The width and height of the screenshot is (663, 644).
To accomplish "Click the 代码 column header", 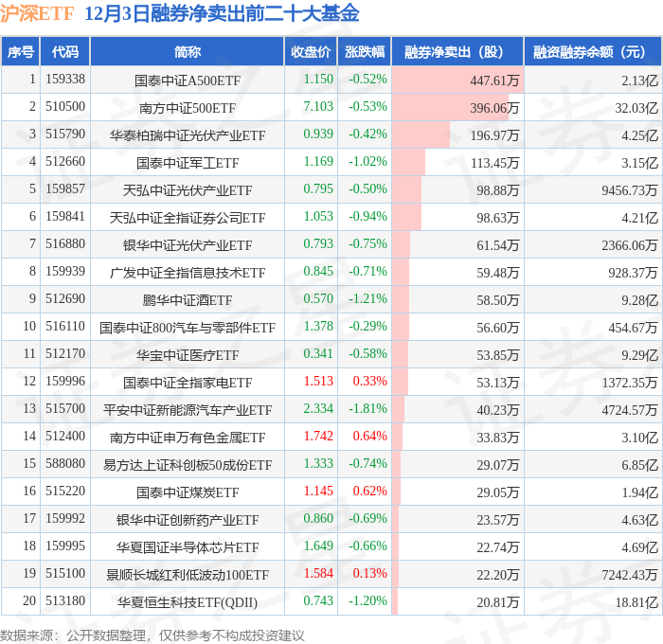I will pyautogui.click(x=65, y=51).
